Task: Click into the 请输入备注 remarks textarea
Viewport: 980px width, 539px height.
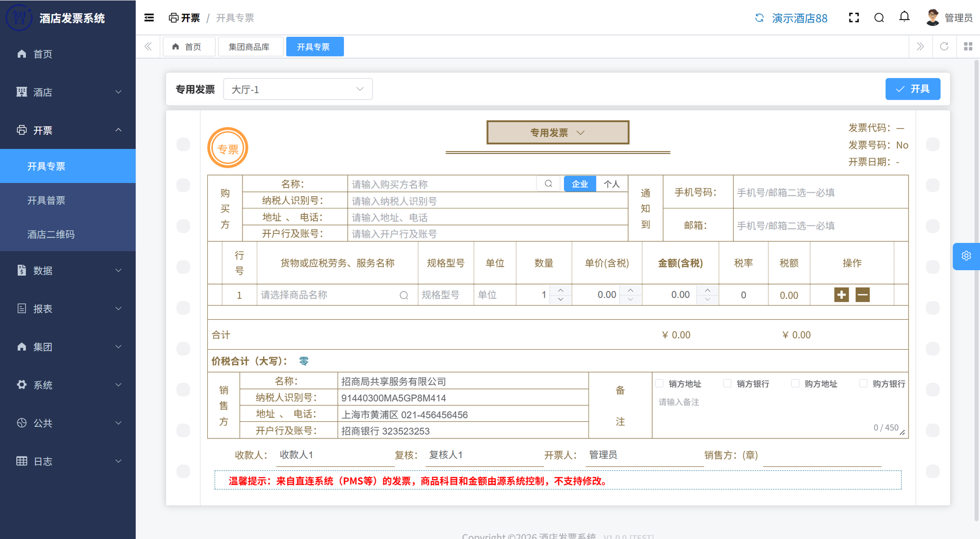Action: (780, 414)
